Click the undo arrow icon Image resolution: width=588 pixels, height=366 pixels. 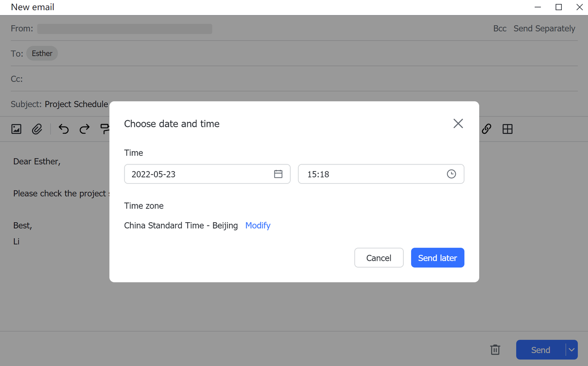pyautogui.click(x=63, y=129)
